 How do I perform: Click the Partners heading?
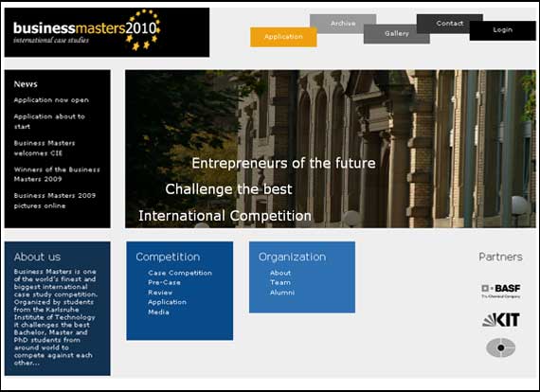pyautogui.click(x=500, y=257)
